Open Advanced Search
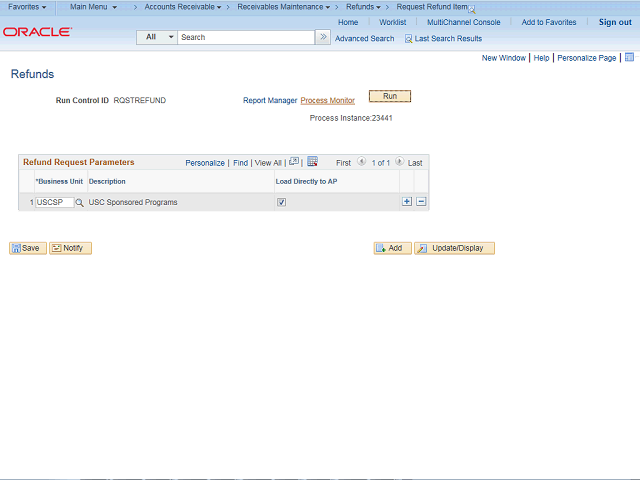The image size is (640, 480). [364, 39]
